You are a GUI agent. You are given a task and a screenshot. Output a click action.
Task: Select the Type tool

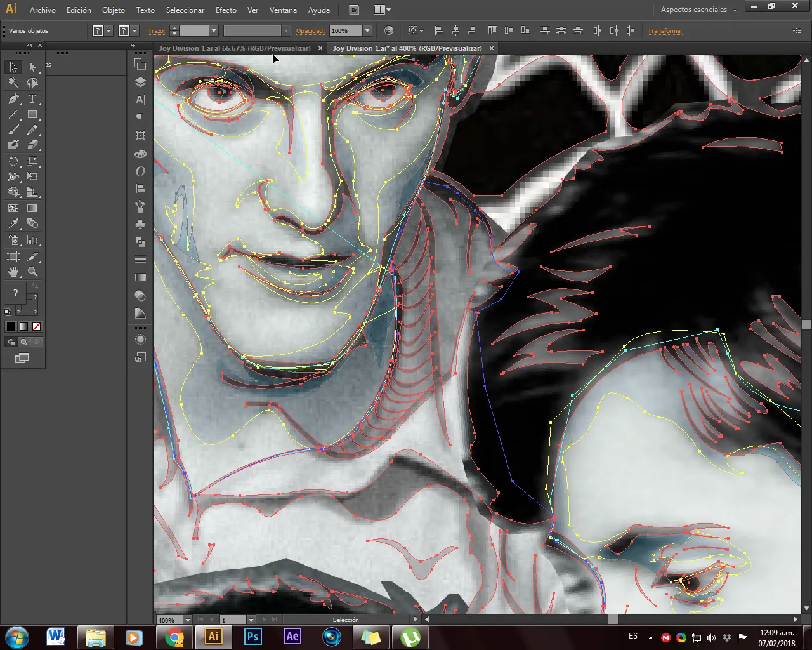(32, 99)
